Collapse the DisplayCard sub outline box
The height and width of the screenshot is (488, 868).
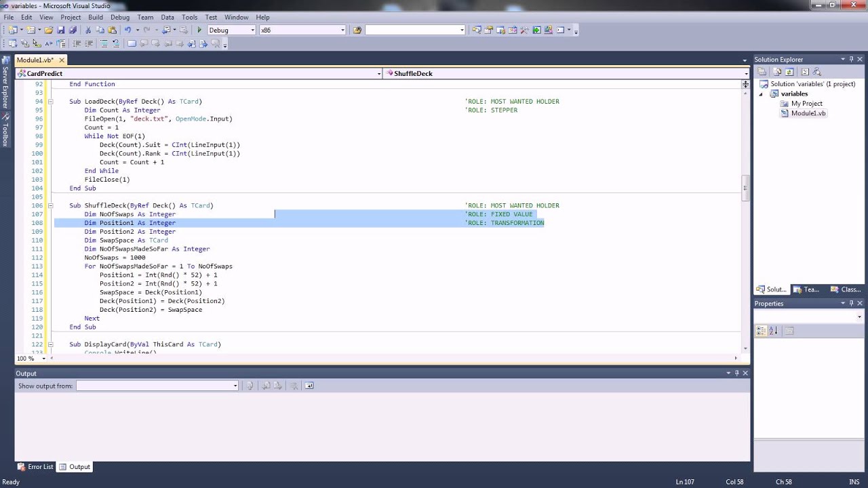50,344
